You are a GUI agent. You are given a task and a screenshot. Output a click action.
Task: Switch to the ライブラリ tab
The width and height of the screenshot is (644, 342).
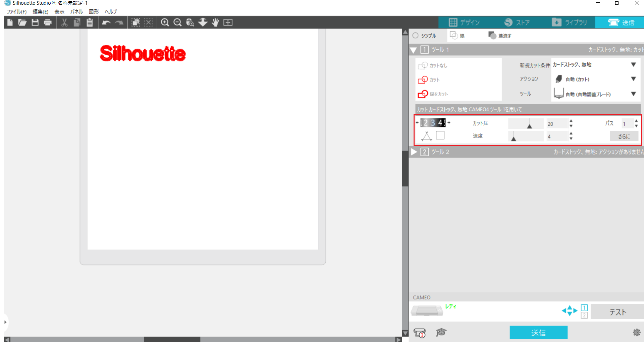tap(570, 22)
